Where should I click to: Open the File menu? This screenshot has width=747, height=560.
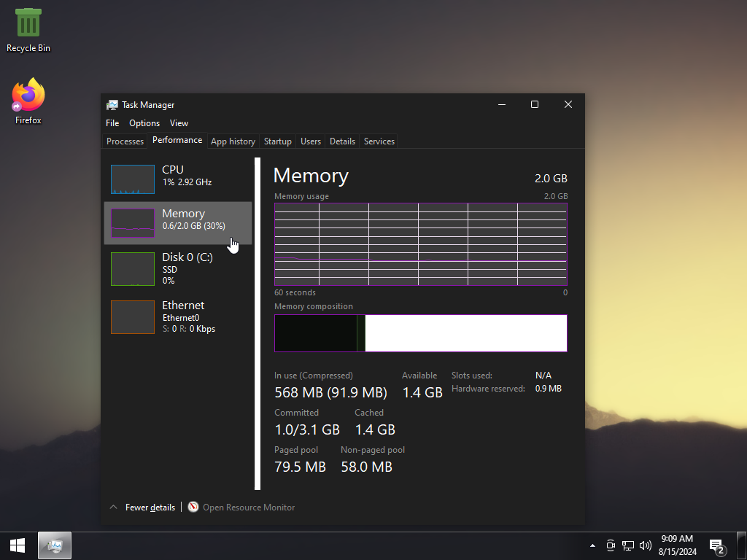112,123
